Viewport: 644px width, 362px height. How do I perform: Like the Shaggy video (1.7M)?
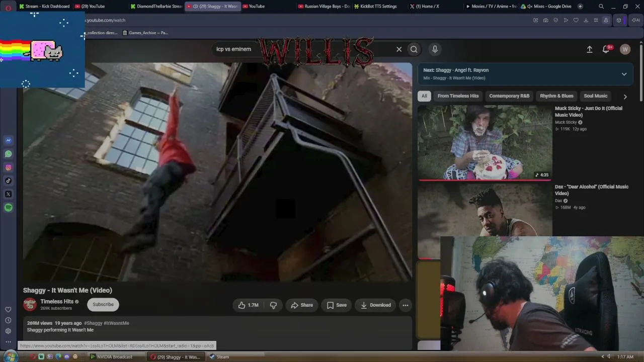249,305
